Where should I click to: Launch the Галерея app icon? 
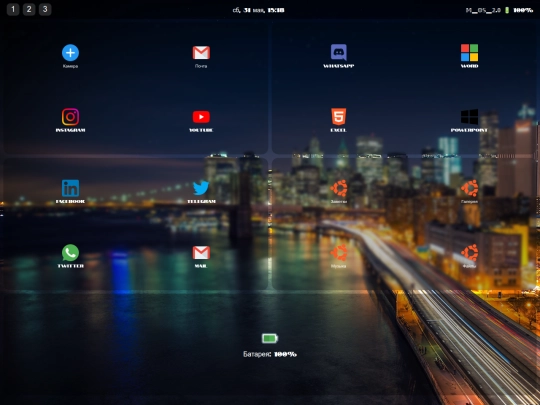pos(469,188)
